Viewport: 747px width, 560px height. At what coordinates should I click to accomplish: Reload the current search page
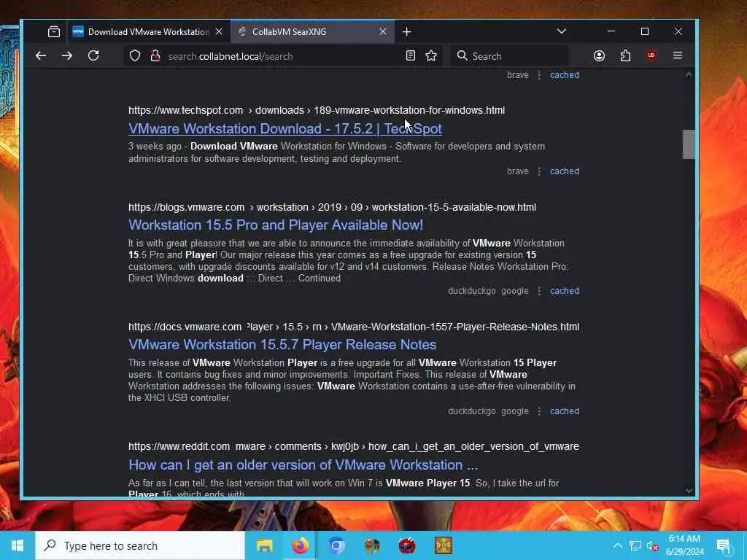[x=93, y=55]
